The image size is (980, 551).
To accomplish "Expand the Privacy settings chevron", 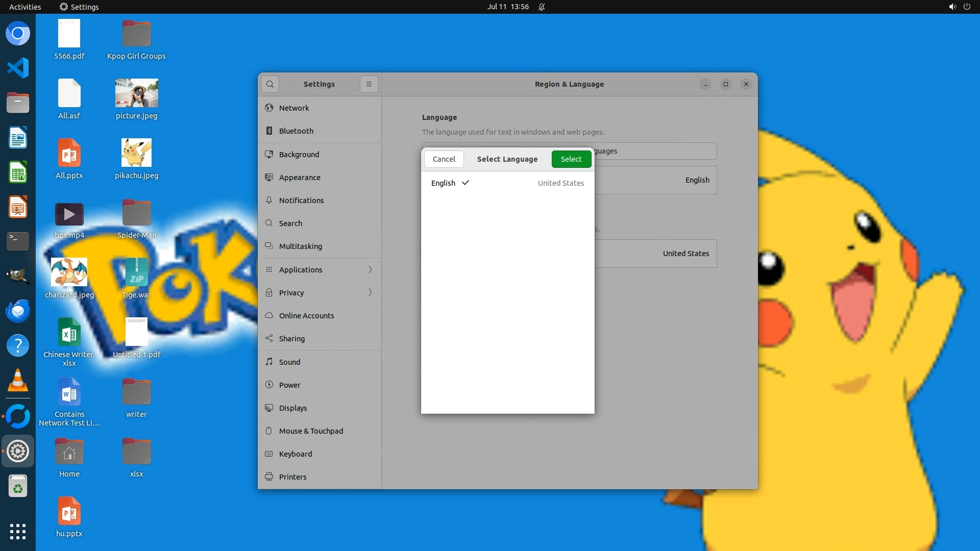I will [370, 292].
